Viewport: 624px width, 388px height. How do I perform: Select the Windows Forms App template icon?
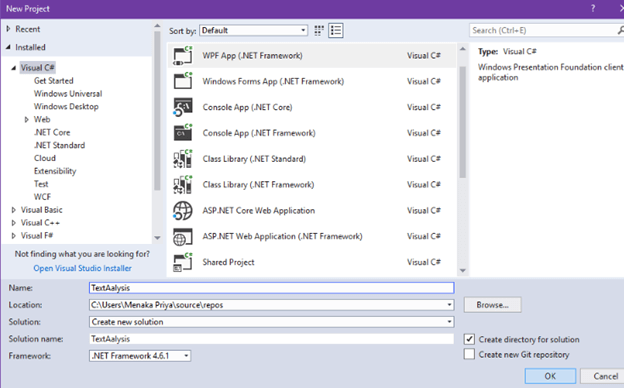pyautogui.click(x=183, y=81)
